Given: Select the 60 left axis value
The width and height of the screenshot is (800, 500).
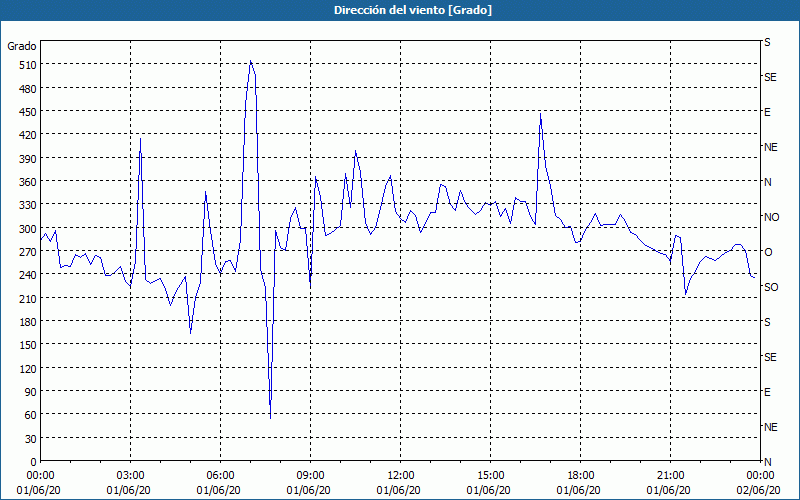Looking at the screenshot, I should pyautogui.click(x=31, y=415).
